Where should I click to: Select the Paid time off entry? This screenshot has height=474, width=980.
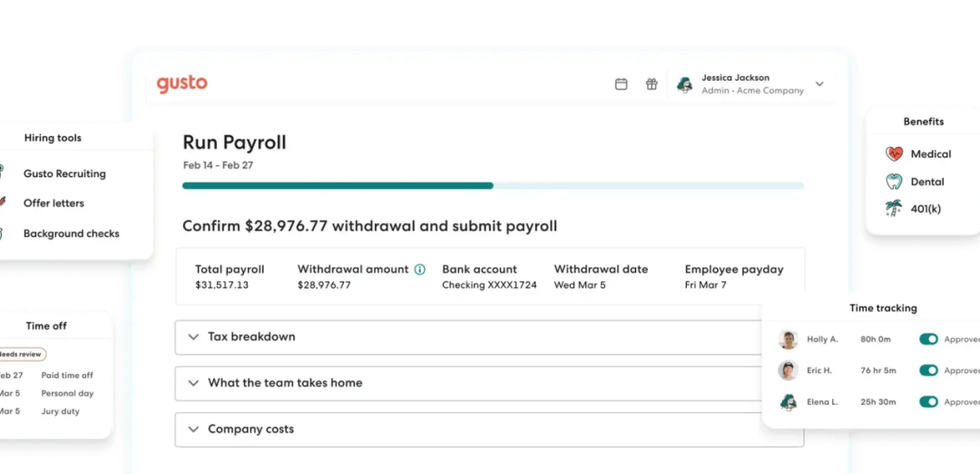(x=67, y=375)
